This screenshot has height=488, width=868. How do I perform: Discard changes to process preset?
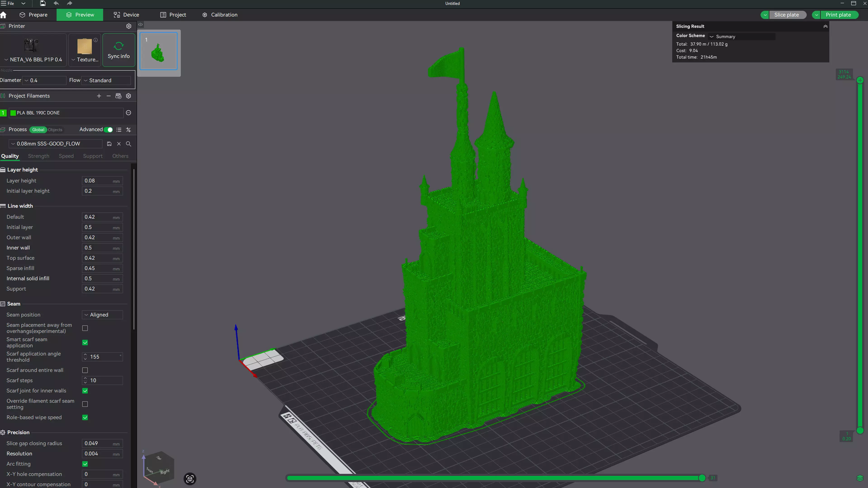pos(119,144)
